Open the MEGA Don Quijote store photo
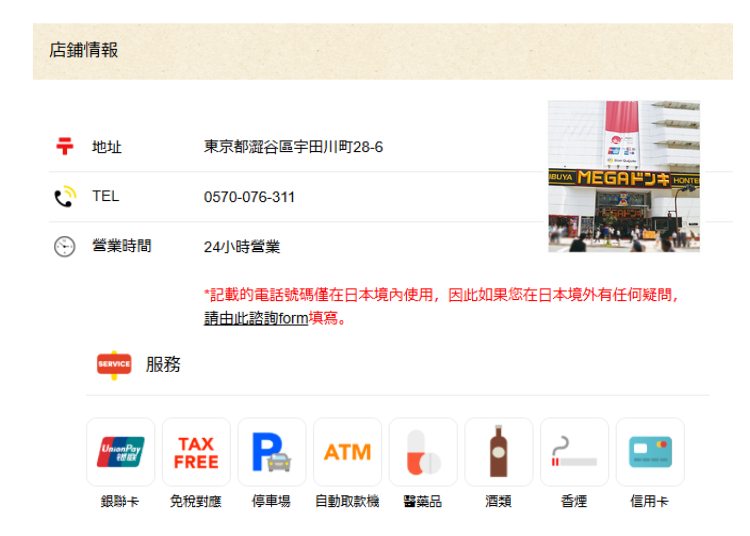This screenshot has height=536, width=750. coord(623,176)
